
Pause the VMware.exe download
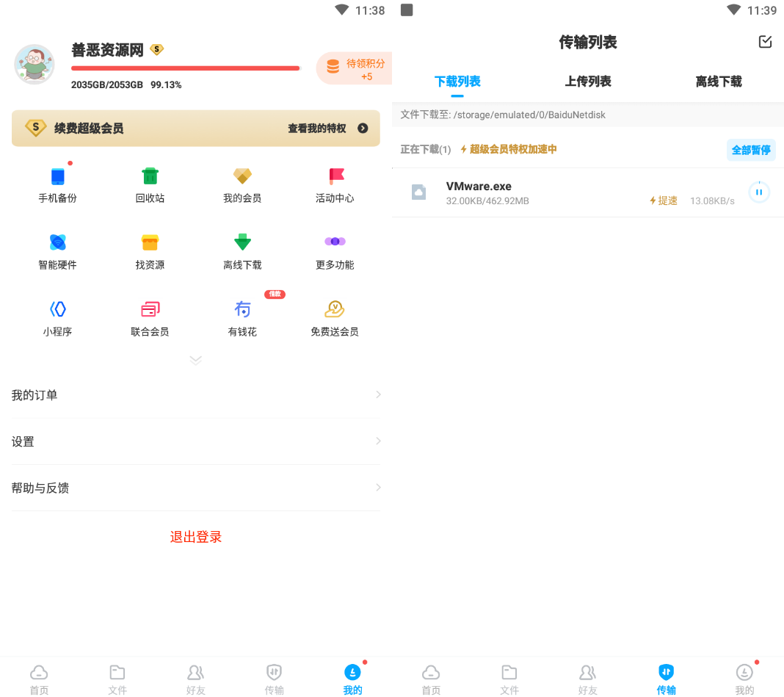759,192
